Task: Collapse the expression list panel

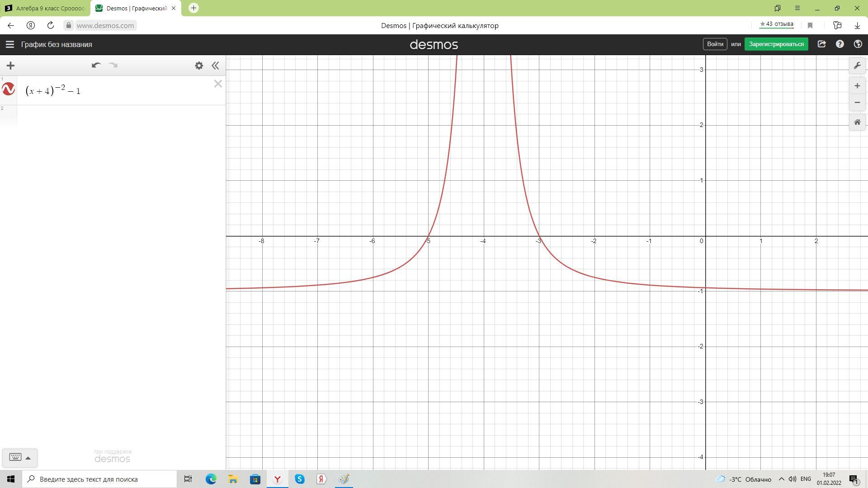Action: (x=215, y=66)
